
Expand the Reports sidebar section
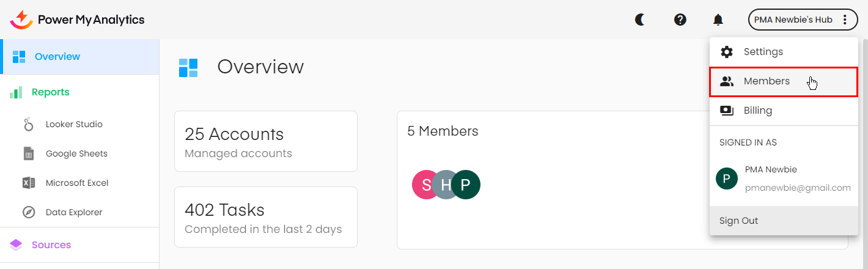click(50, 92)
